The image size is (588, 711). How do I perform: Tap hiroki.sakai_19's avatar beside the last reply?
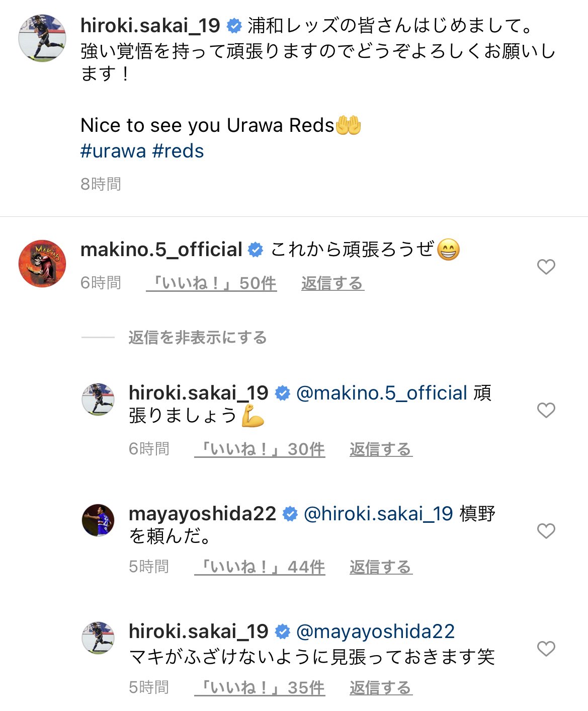point(98,638)
